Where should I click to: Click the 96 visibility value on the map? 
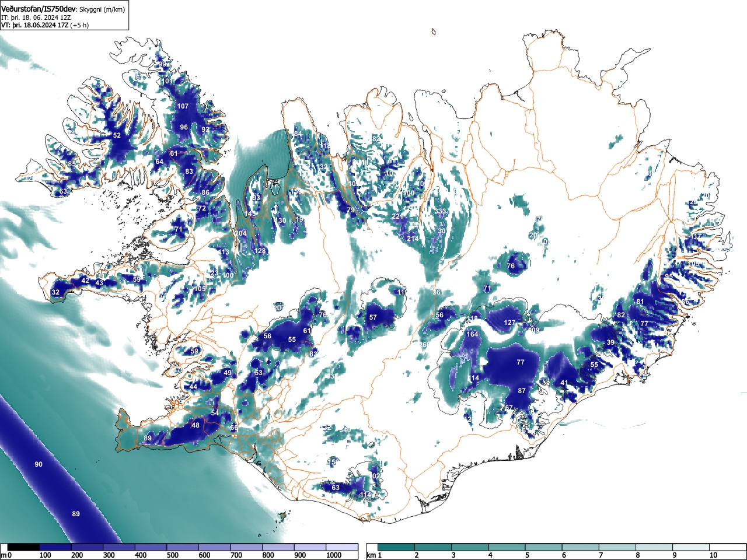pos(184,127)
